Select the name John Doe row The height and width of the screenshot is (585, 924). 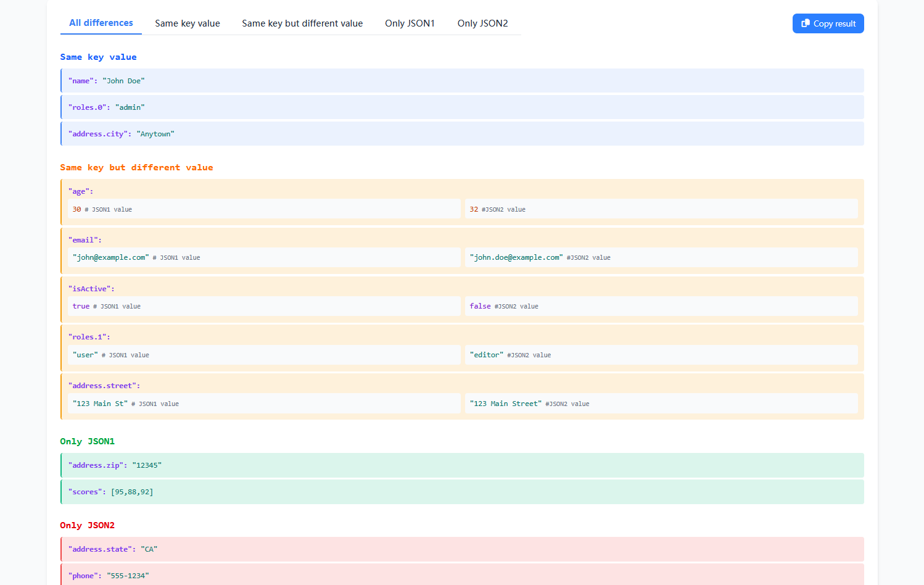tap(461, 80)
